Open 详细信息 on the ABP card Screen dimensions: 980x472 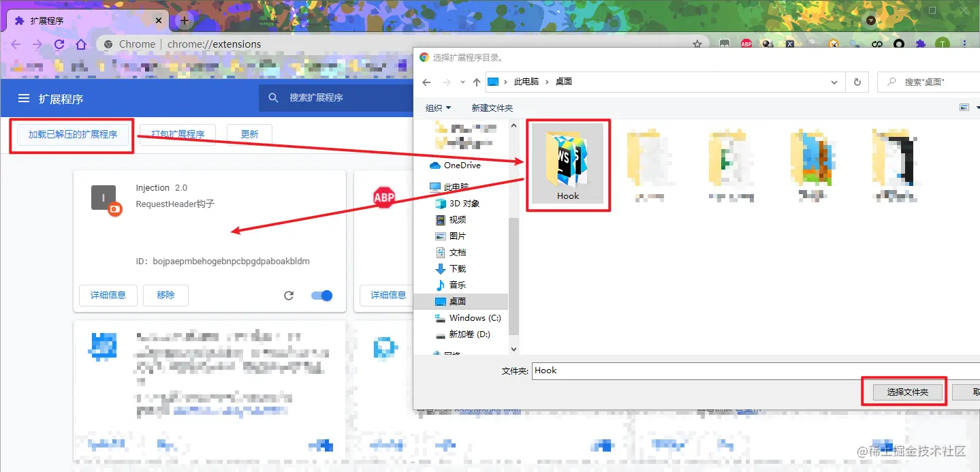point(388,296)
